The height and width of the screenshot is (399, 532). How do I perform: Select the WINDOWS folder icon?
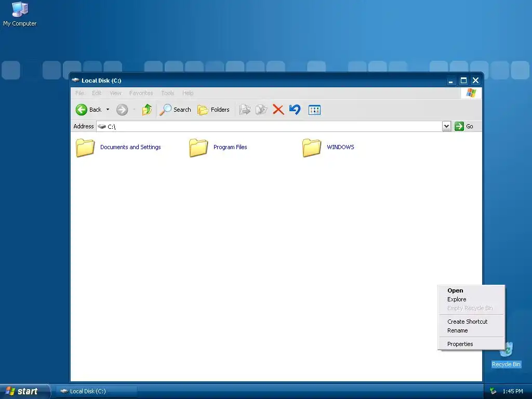(x=312, y=148)
